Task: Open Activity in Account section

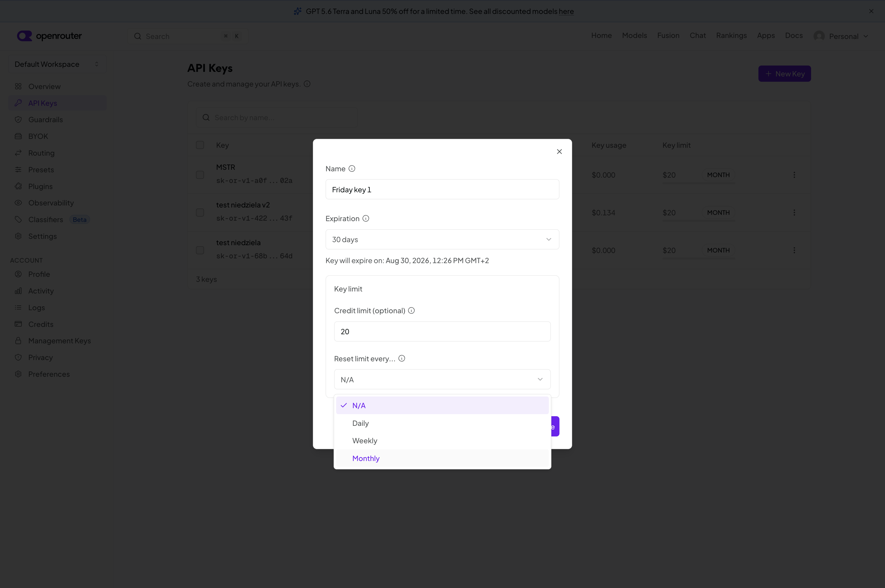Action: [57, 291]
